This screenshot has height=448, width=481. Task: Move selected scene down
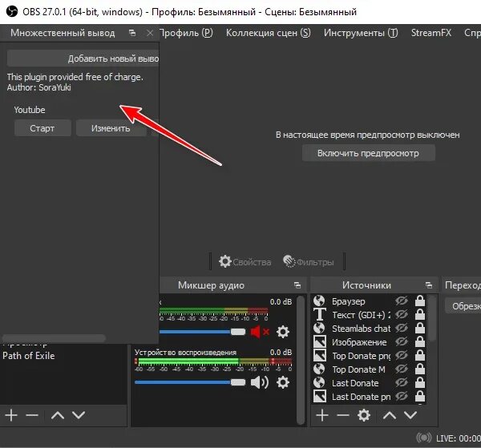tap(79, 415)
